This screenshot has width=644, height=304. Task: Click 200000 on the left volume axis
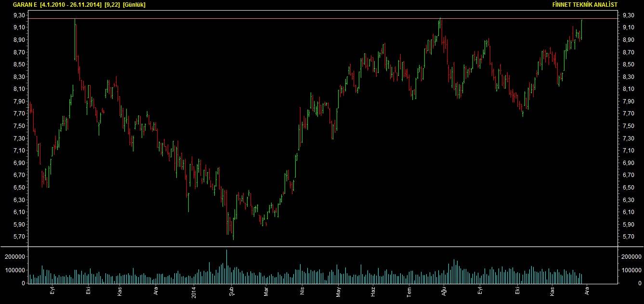14,257
